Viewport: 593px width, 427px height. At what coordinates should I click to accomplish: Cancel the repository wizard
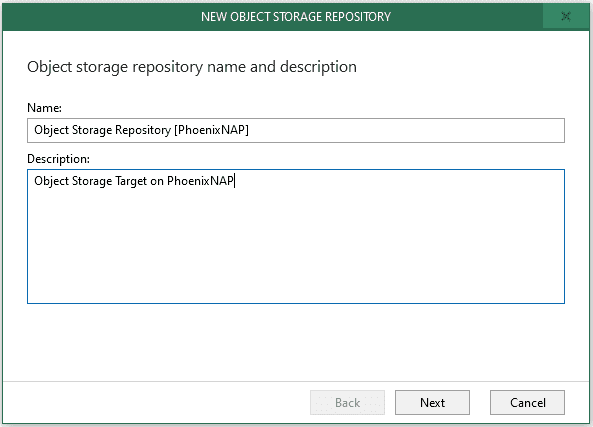pyautogui.click(x=527, y=402)
